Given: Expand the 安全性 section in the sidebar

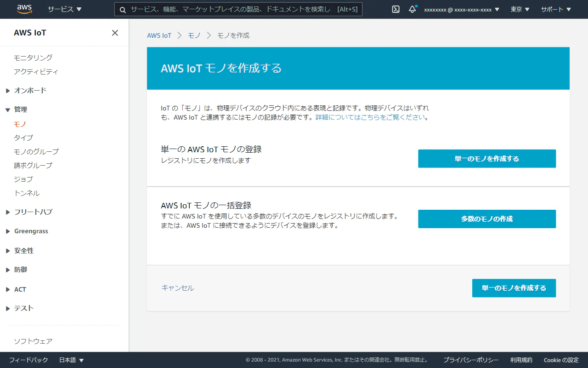Looking at the screenshot, I should click(24, 250).
